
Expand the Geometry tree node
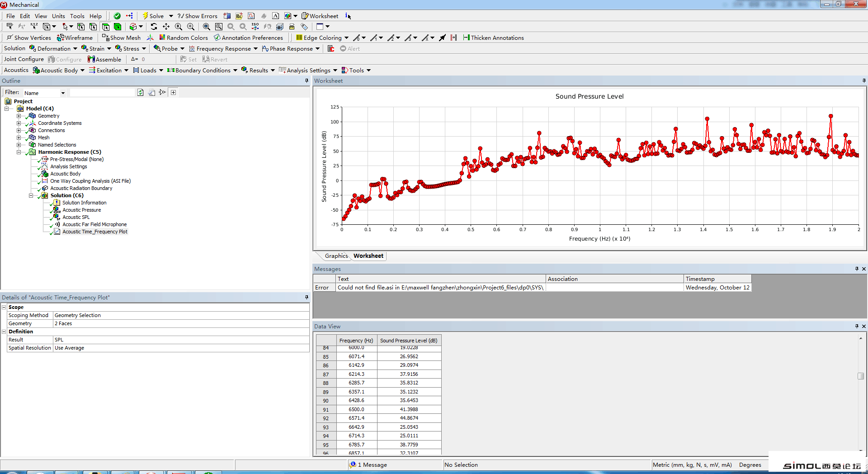tap(19, 116)
